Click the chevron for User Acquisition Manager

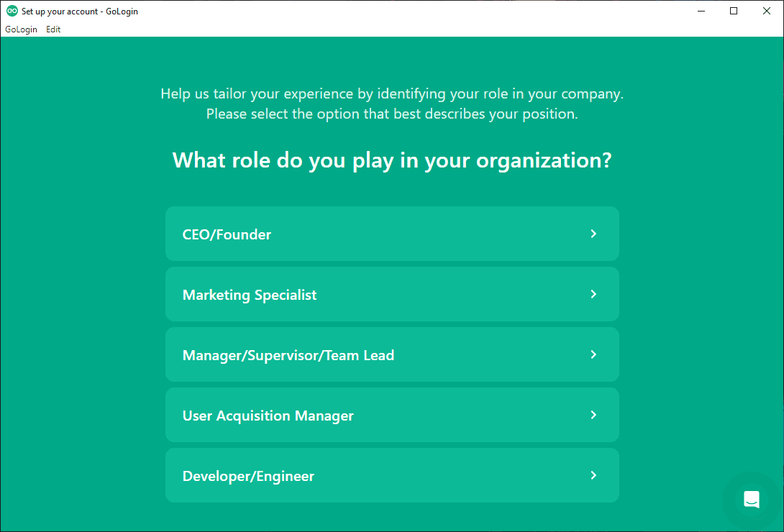click(593, 415)
